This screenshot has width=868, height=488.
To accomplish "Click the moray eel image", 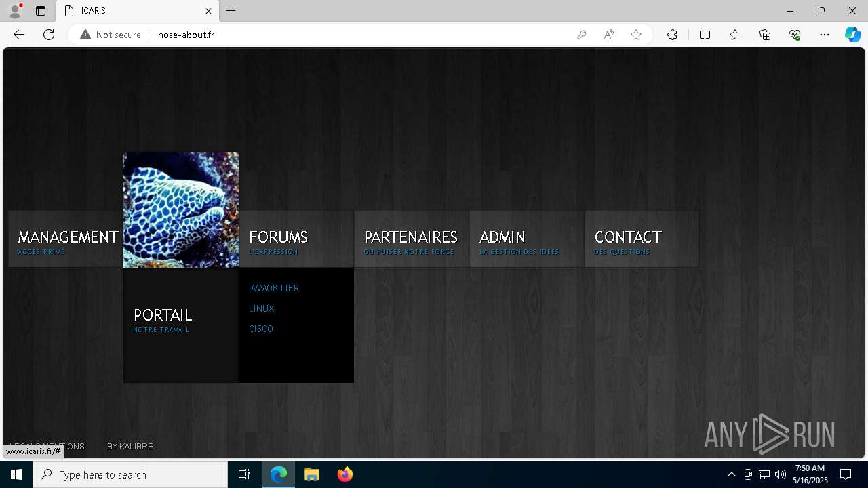I will tap(181, 210).
